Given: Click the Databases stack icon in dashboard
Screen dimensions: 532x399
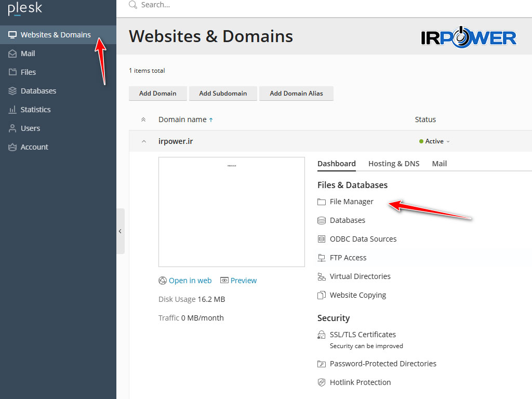Looking at the screenshot, I should point(322,220).
